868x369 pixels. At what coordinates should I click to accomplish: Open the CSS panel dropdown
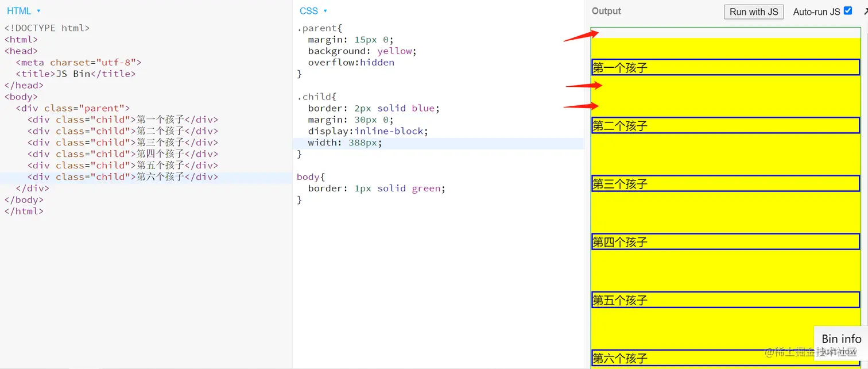tap(313, 11)
